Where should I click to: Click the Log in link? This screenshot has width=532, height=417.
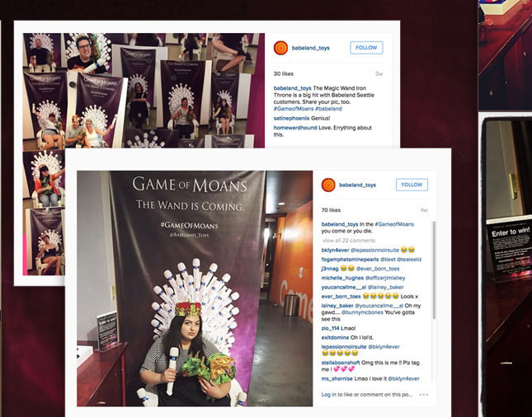point(329,395)
